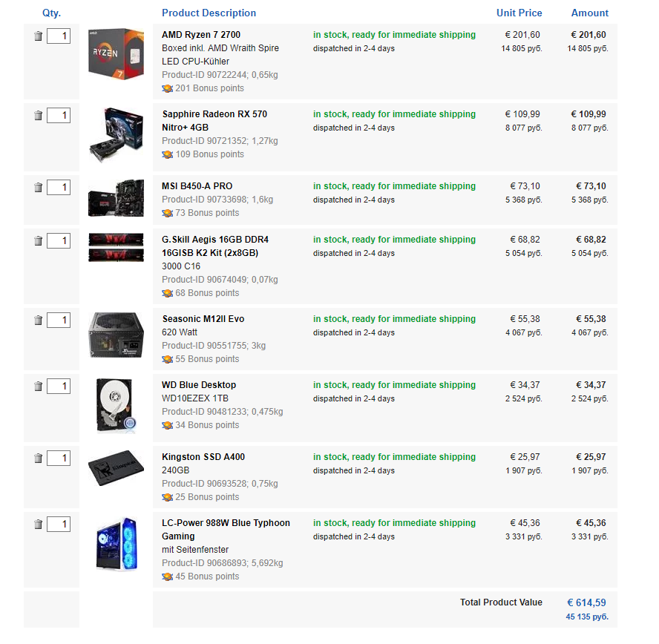Viewport: 659px width, 644px height.
Task: Open AMD Ryzen 7 2700 product link
Action: [x=201, y=35]
